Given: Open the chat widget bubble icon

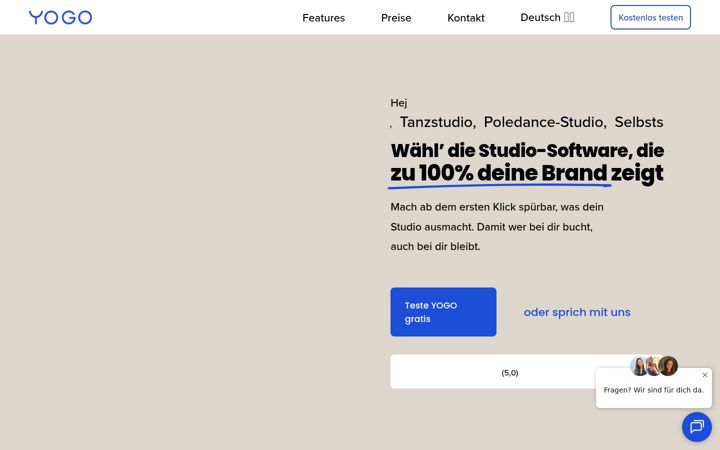Looking at the screenshot, I should (x=697, y=427).
